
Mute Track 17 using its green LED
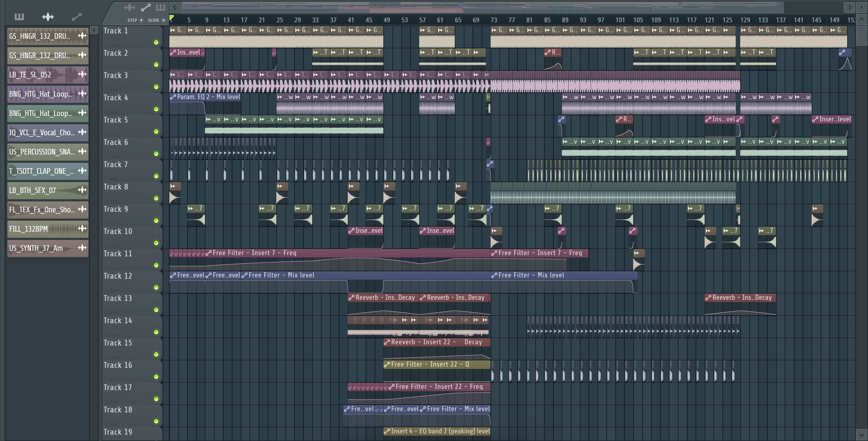click(156, 399)
